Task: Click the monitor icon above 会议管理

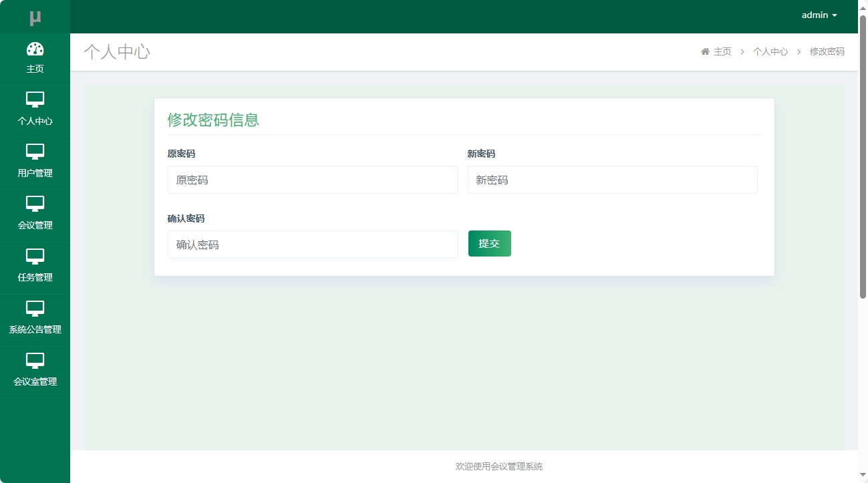Action: pyautogui.click(x=35, y=204)
